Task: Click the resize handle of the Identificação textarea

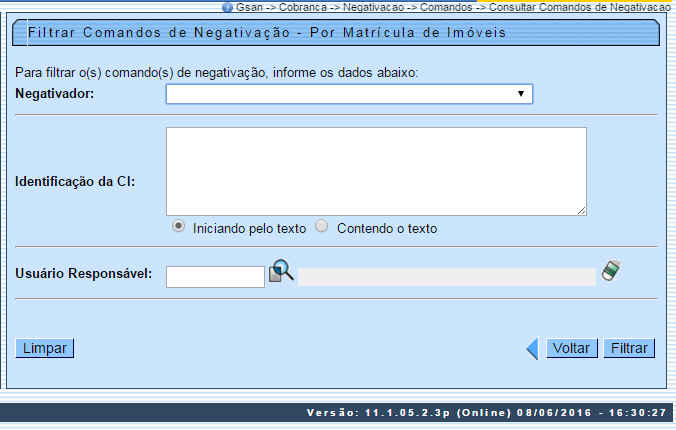Action: 581,210
